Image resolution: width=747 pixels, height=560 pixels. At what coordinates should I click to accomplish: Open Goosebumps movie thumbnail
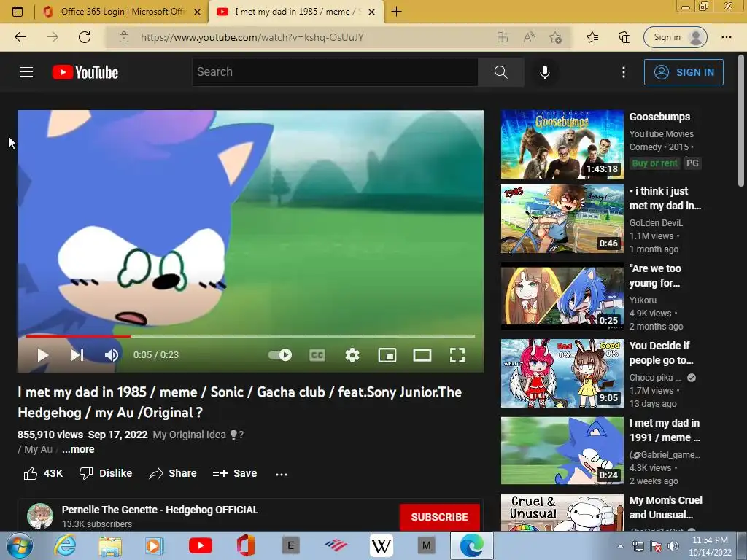562,144
